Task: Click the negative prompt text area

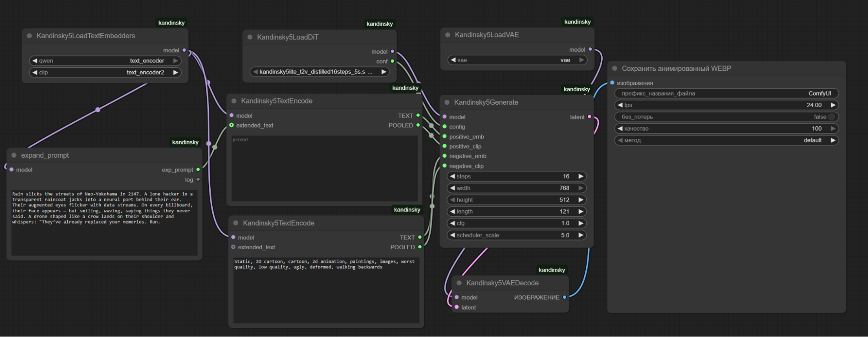Action: coord(326,290)
